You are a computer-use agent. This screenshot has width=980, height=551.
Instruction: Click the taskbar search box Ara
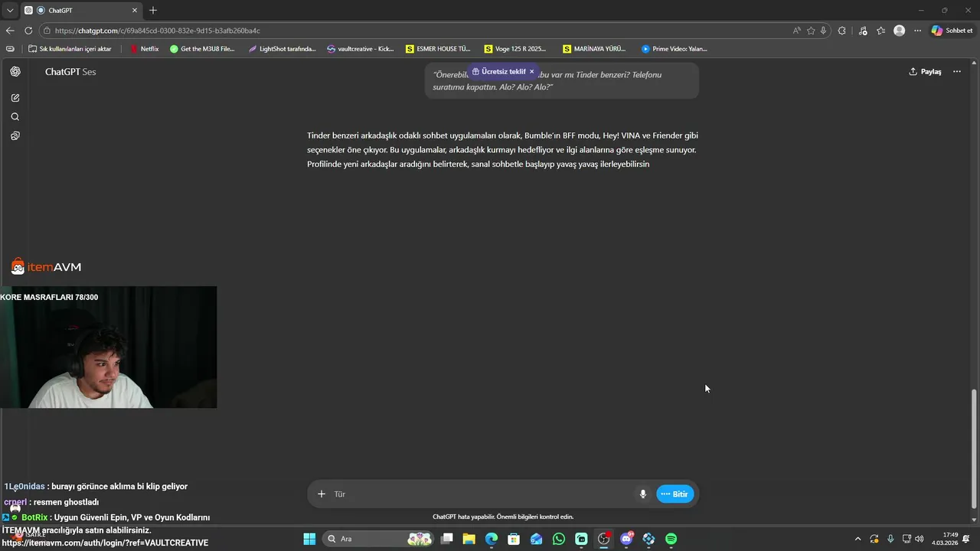pyautogui.click(x=379, y=539)
